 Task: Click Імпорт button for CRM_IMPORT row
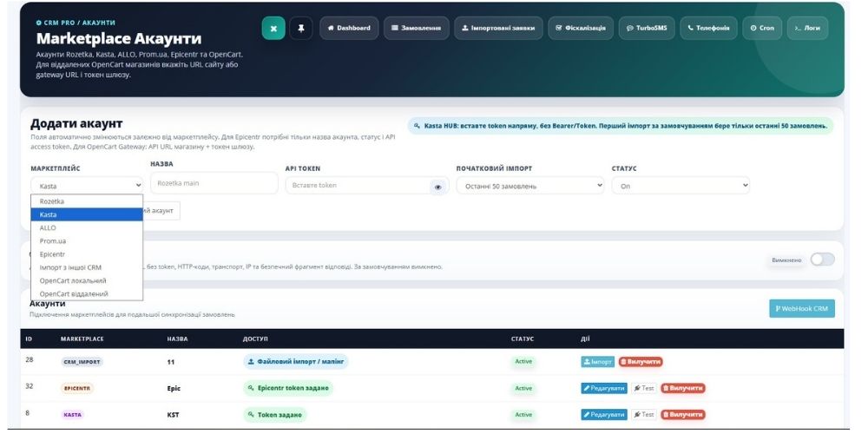[x=598, y=361]
